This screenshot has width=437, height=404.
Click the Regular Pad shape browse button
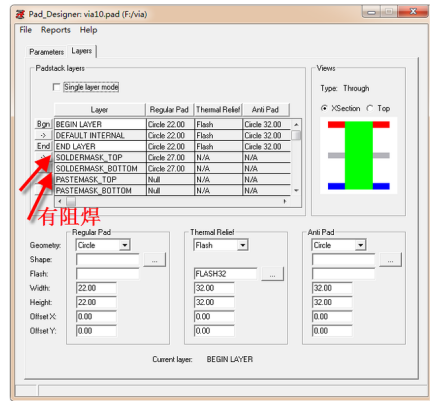point(154,260)
